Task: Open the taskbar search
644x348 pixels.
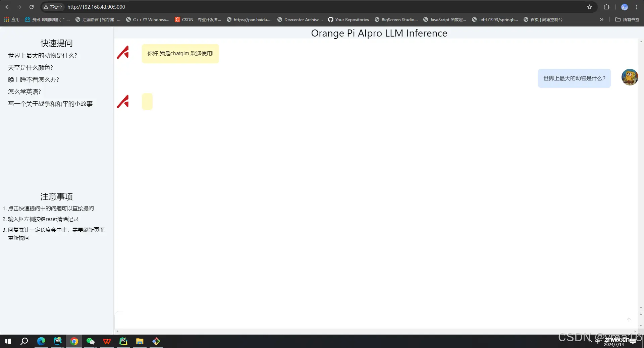Action: [x=24, y=341]
